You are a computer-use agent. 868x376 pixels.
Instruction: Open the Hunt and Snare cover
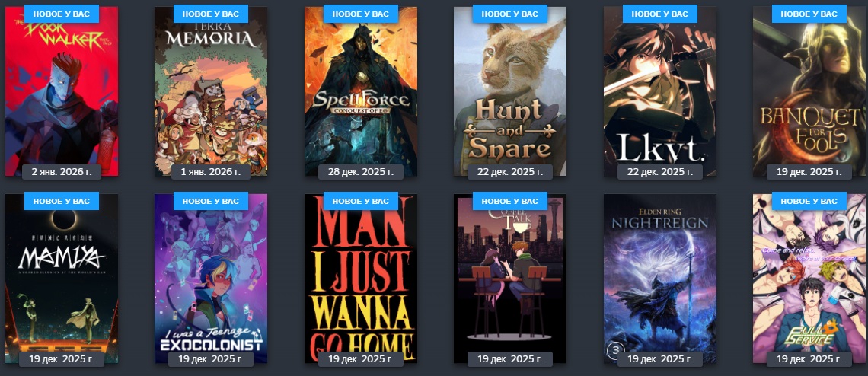click(x=510, y=91)
